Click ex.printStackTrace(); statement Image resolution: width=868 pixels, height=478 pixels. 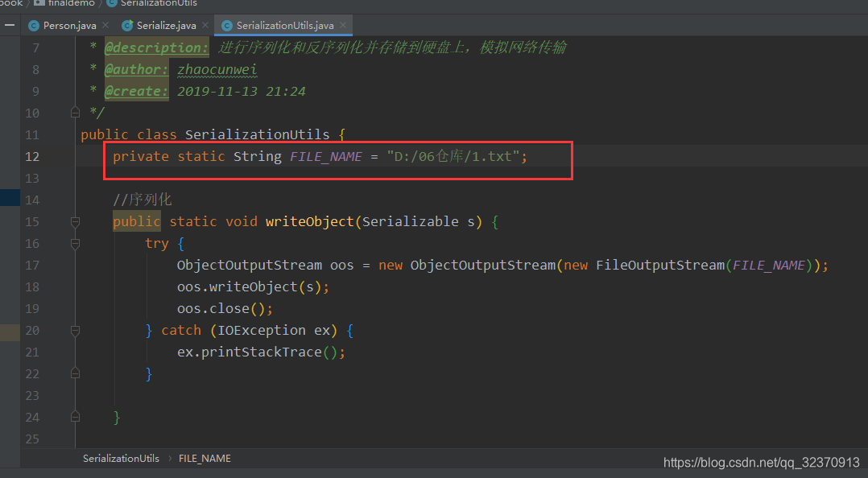[261, 352]
